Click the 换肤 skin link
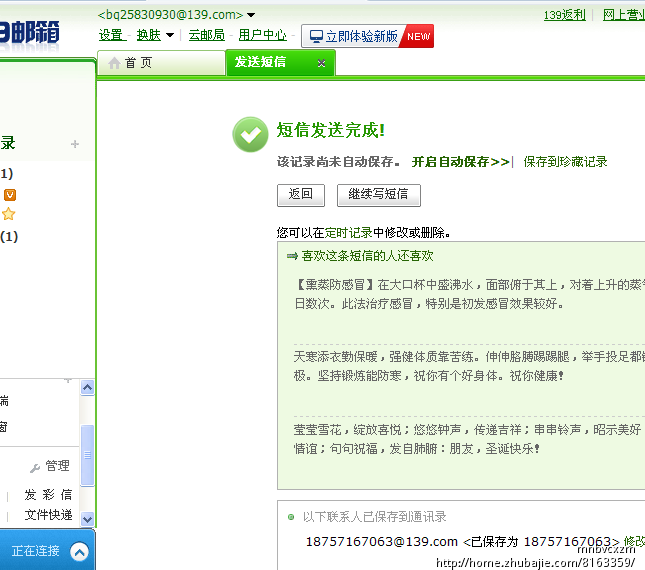Image resolution: width=645 pixels, height=570 pixels. click(148, 35)
